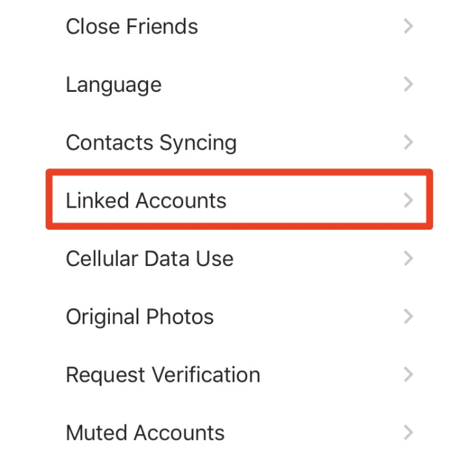Expand Muted Accounts with its chevron
Viewport: 476px width, 462px height.
tap(408, 432)
